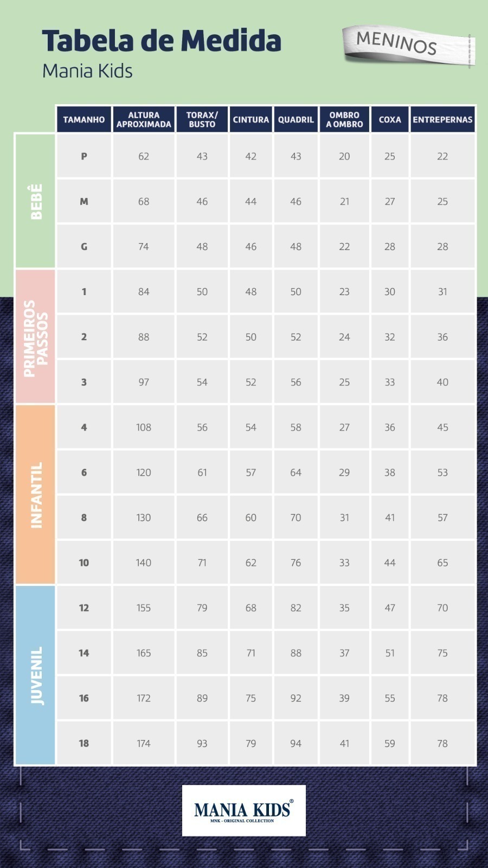
Task: Click the INFANTIL orange category block
Action: (x=36, y=495)
